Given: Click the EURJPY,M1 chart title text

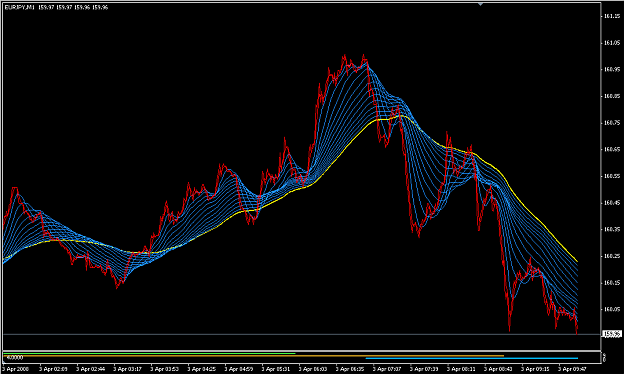Looking at the screenshot, I should point(20,7).
